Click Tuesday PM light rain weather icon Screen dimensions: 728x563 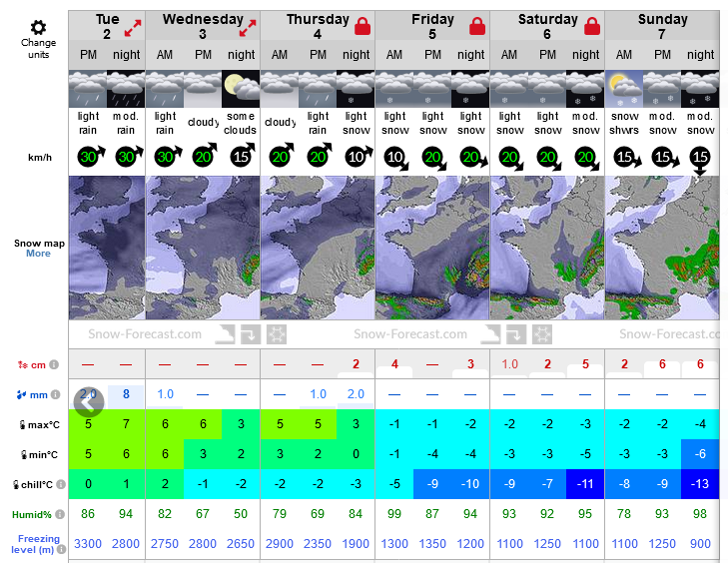(88, 89)
